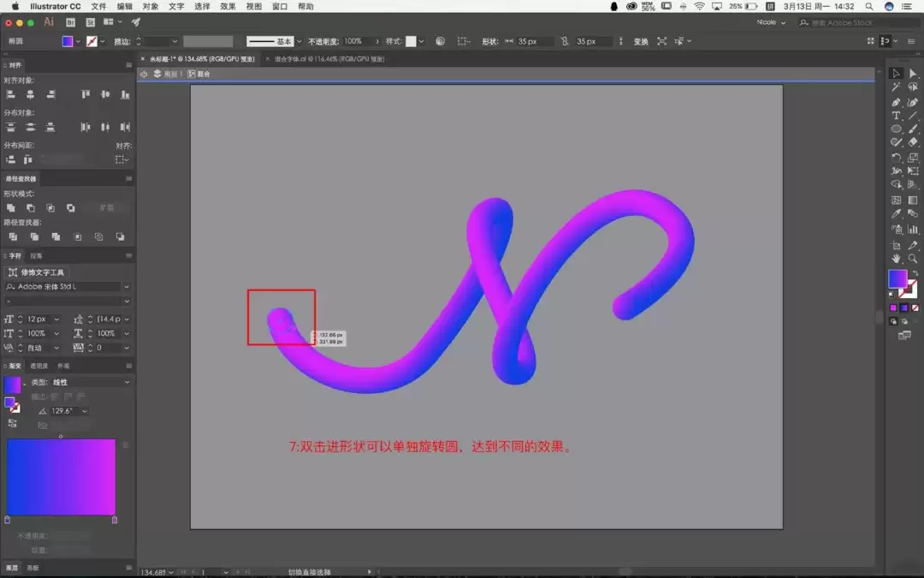Activate Color mode button below swatches

click(893, 308)
